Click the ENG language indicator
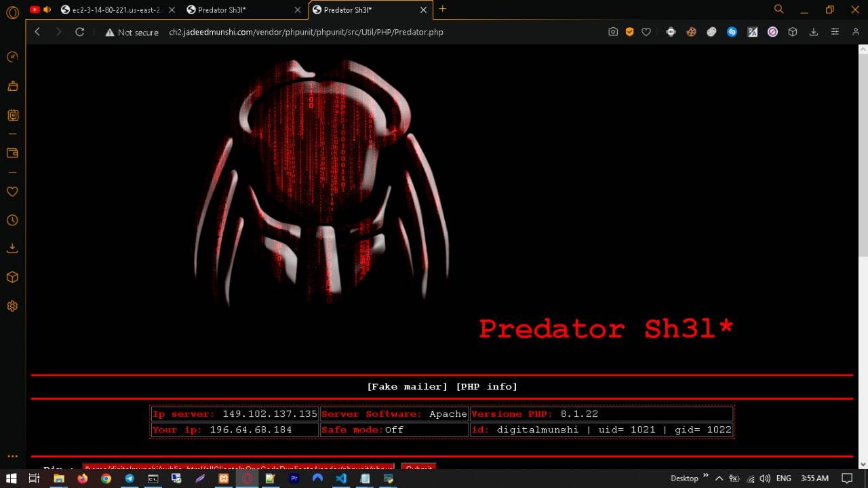This screenshot has height=488, width=868. point(783,478)
